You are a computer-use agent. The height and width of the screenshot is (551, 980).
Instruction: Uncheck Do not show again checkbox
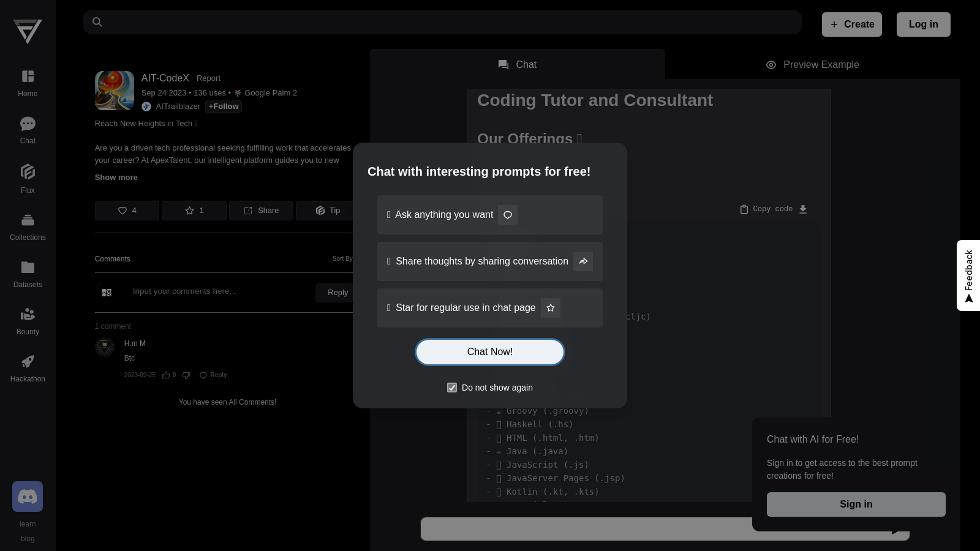[x=452, y=388]
